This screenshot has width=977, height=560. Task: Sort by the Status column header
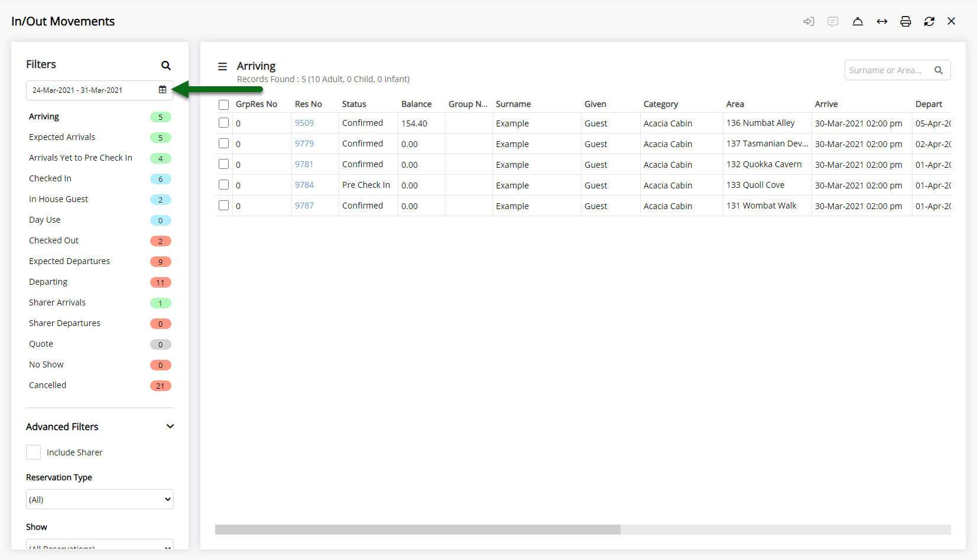[x=354, y=104]
